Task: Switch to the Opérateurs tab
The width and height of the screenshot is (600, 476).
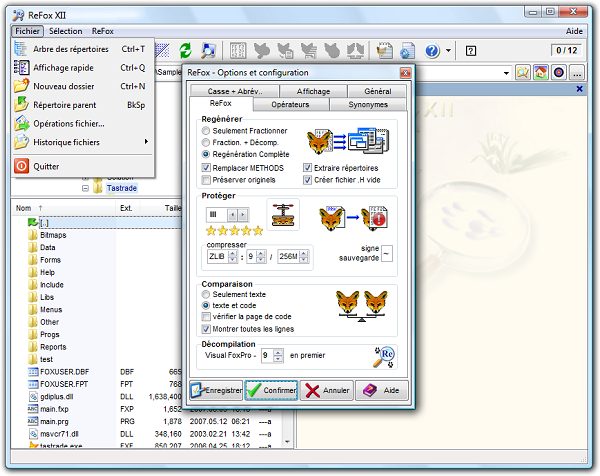Action: 290,104
